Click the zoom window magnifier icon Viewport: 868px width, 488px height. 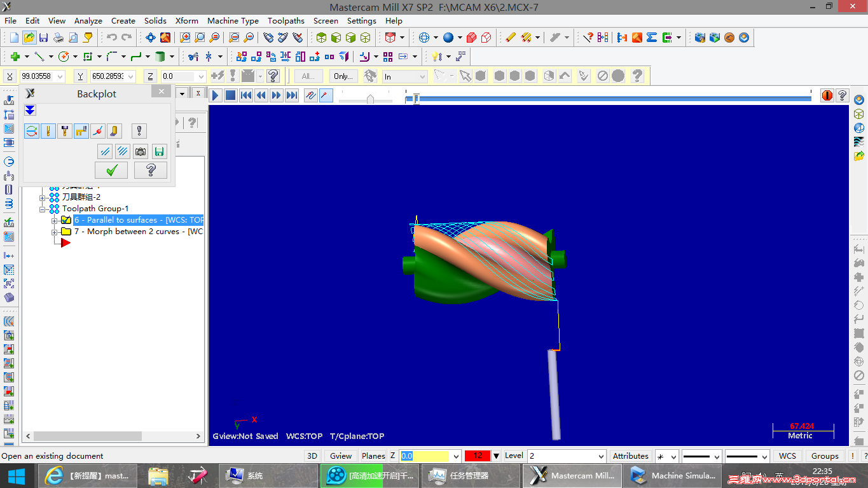(x=185, y=38)
